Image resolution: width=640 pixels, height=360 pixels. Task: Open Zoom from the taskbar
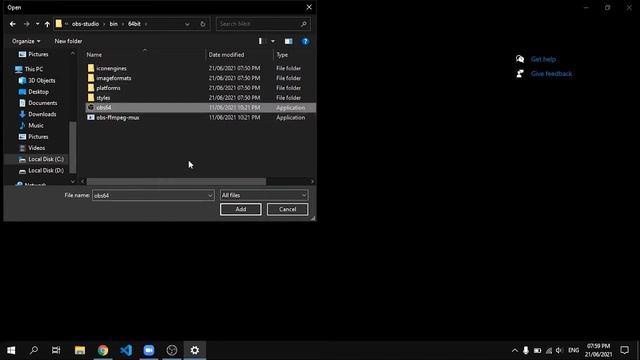(149, 350)
